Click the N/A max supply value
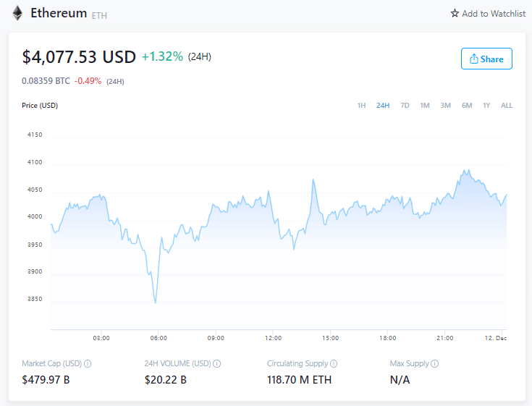Image resolution: width=532 pixels, height=406 pixels. 400,379
